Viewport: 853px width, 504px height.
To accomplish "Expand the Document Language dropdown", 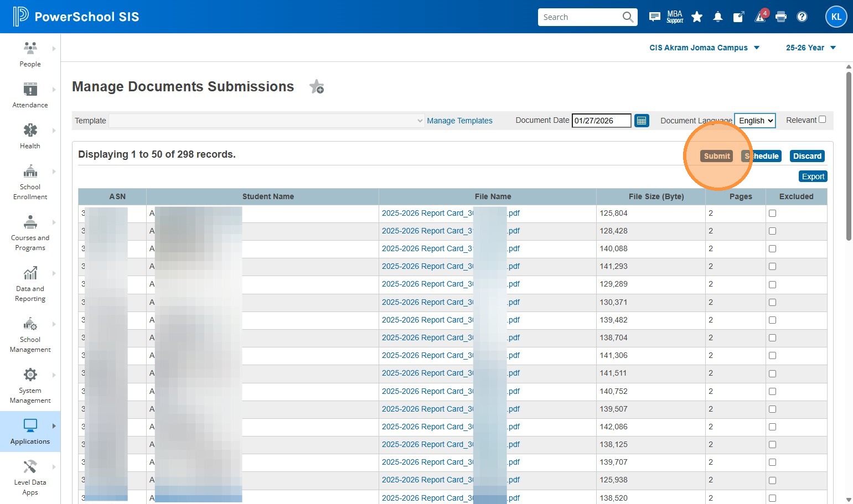I will coord(755,121).
